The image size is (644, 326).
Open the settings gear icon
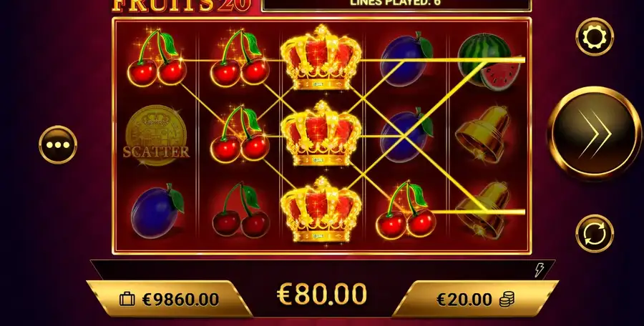595,37
